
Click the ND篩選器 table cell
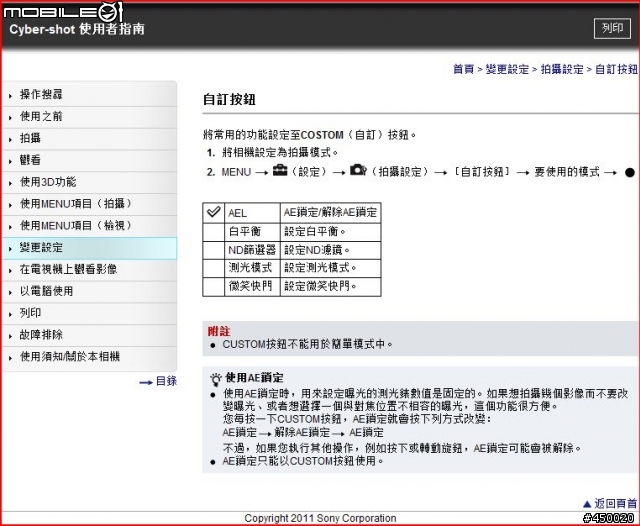click(252, 250)
